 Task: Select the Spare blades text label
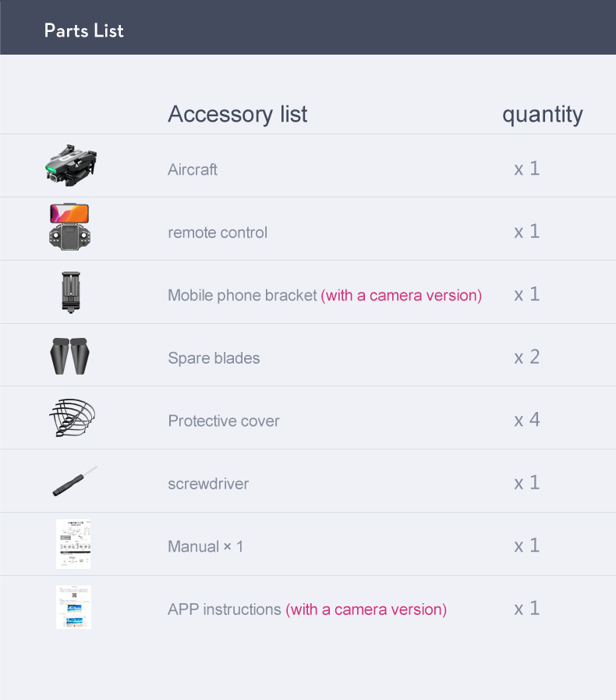tap(214, 358)
